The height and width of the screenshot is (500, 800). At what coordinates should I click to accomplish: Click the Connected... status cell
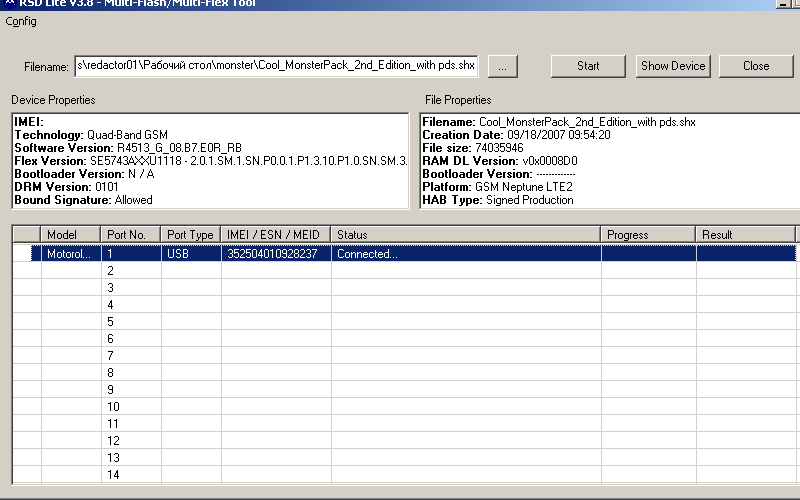point(466,254)
